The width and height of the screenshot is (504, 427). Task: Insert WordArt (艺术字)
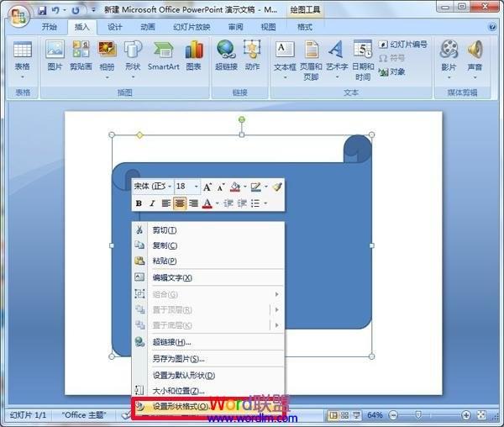click(337, 60)
